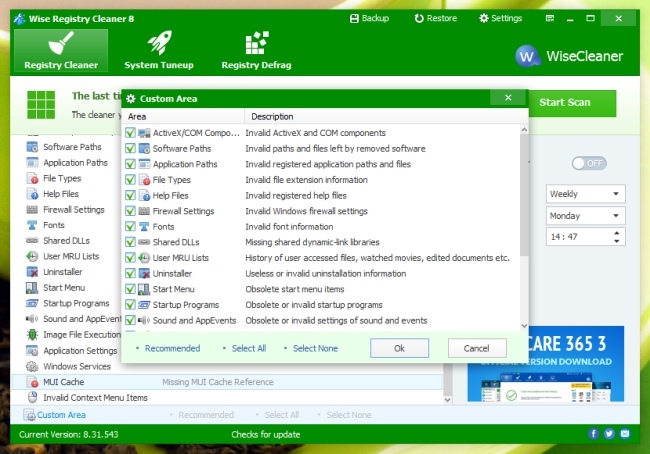Select MUI Cache row in main list
The image size is (650, 454).
(x=228, y=382)
